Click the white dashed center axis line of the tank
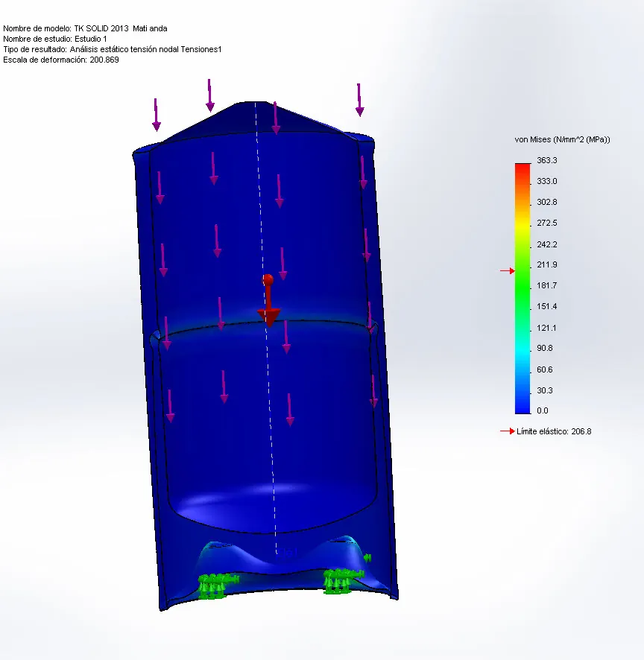Viewport: 644px width, 660px height. point(266,329)
